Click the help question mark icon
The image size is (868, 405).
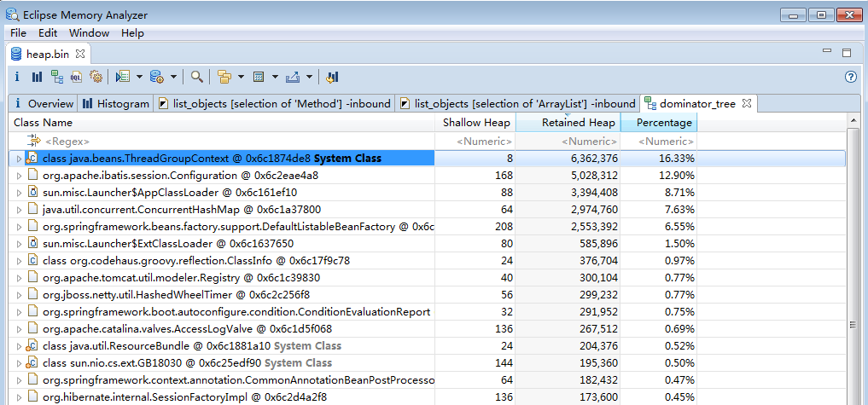850,77
